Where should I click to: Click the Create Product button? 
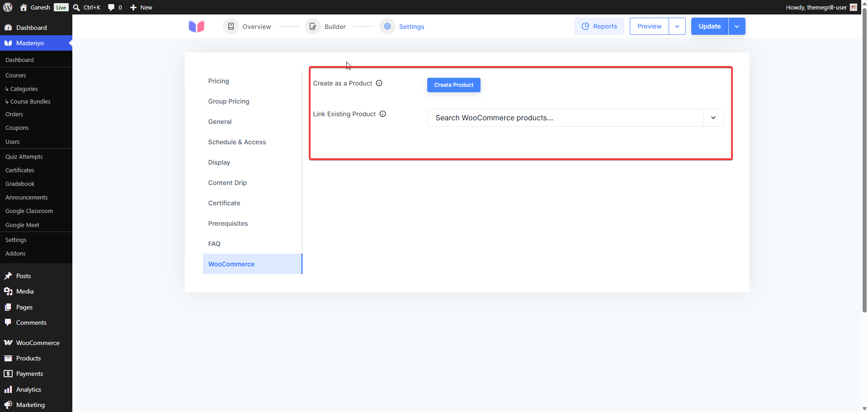454,85
